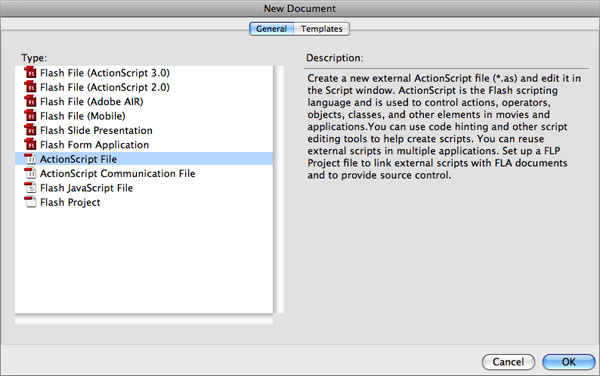Dismiss the dialog with Cancel
Viewport: 600px width, 376px height.
coord(508,362)
